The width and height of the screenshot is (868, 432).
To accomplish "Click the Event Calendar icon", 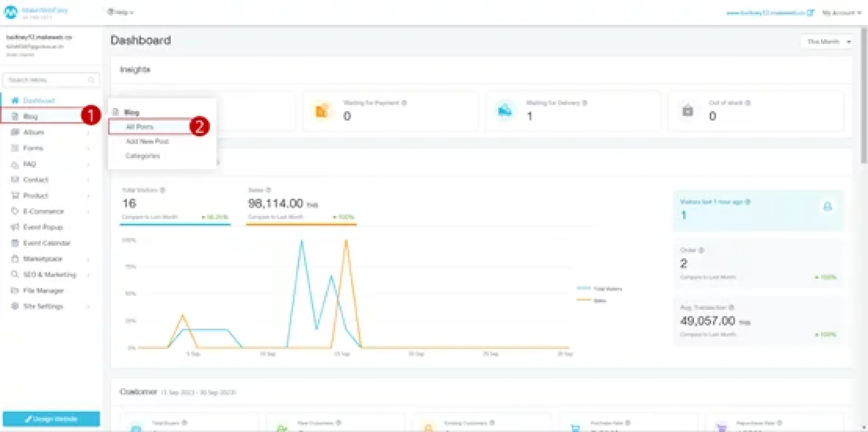I will [x=15, y=243].
